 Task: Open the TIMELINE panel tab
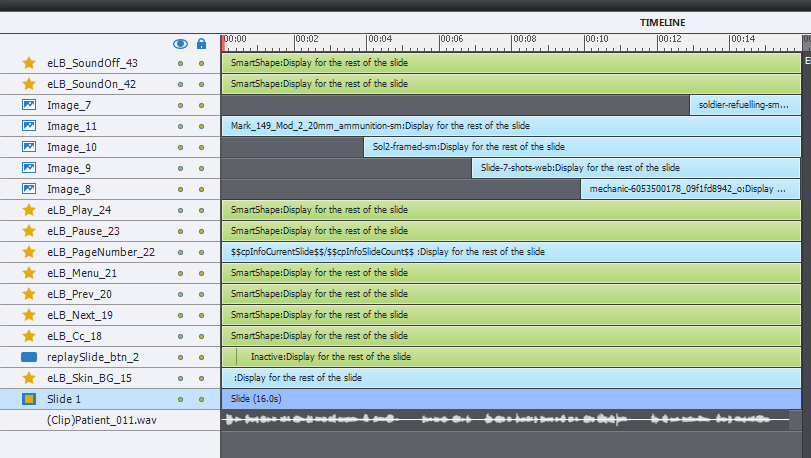(x=663, y=22)
